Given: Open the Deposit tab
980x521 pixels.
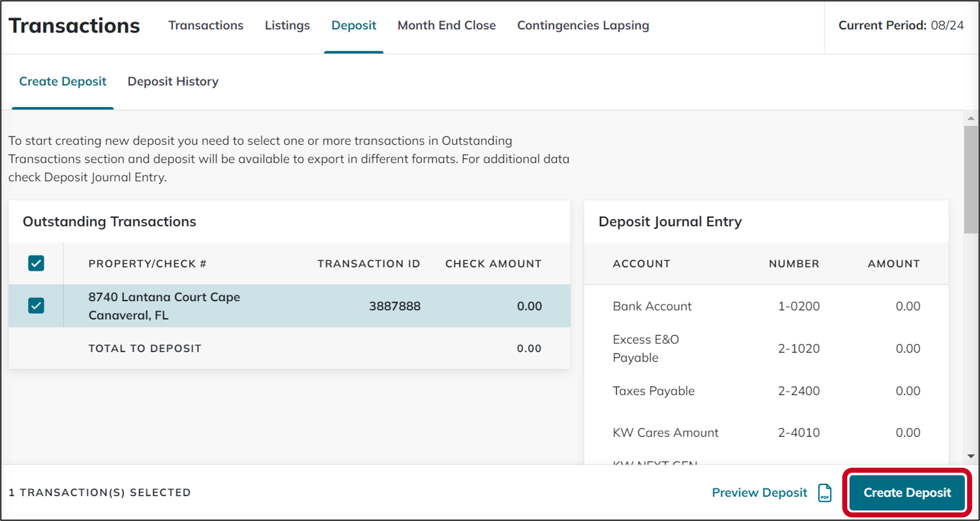Looking at the screenshot, I should (x=354, y=25).
